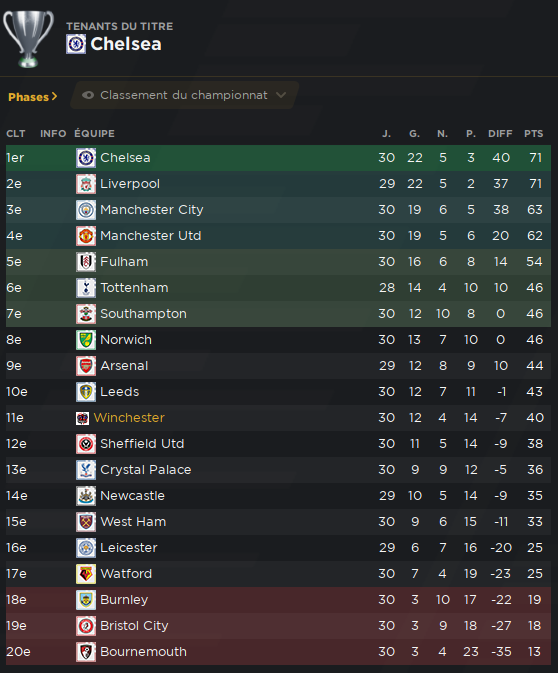Click Fulham badge in fifth place row

[x=86, y=262]
